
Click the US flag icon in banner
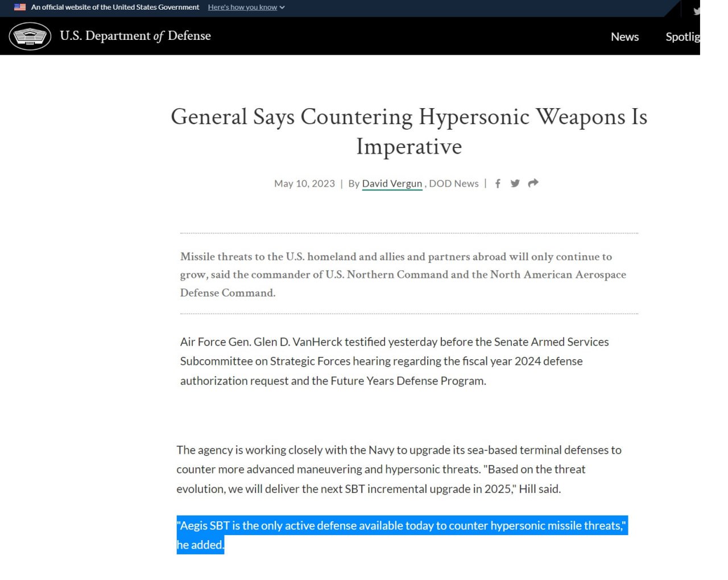pos(20,7)
